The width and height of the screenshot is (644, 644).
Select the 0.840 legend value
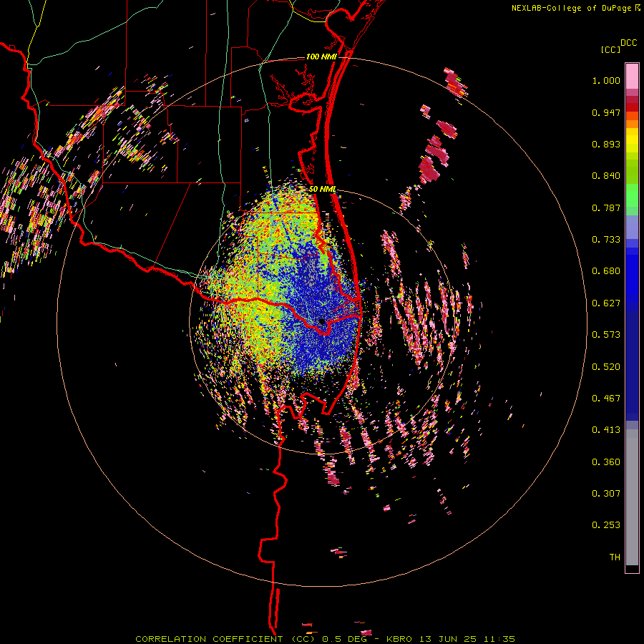606,176
